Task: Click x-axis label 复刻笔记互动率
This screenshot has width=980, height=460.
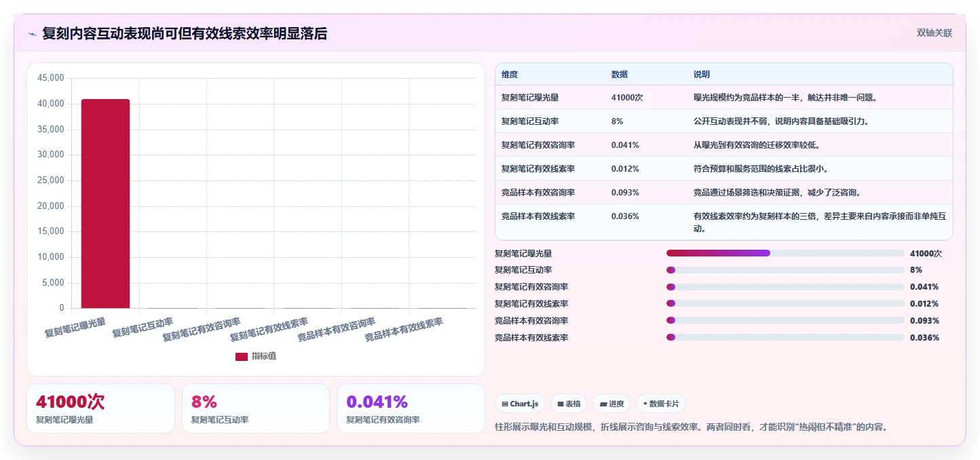Action: [143, 327]
